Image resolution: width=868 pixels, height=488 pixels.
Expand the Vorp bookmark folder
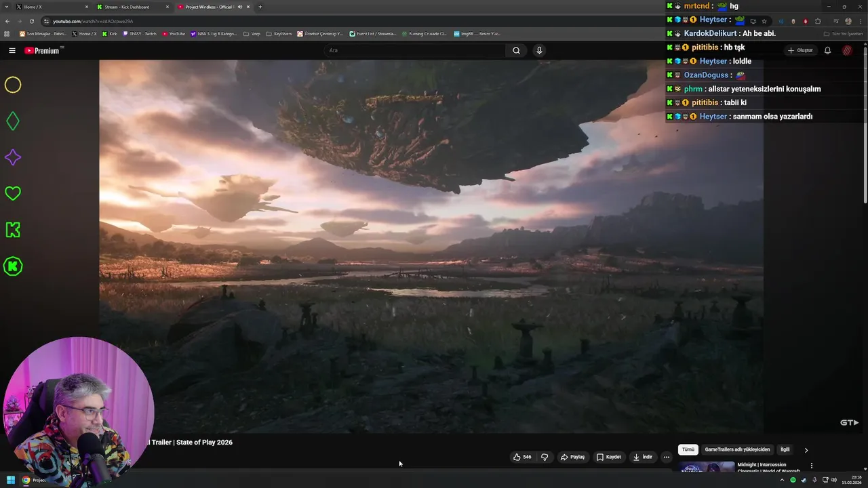tap(252, 33)
